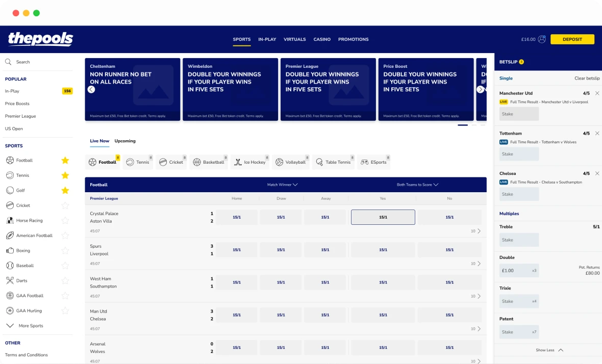Image resolution: width=602 pixels, height=364 pixels.
Task: Open the user account icon
Action: coord(542,39)
